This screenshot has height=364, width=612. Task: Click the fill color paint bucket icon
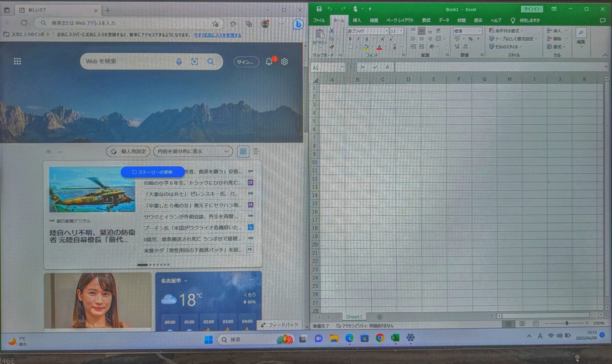pyautogui.click(x=366, y=47)
